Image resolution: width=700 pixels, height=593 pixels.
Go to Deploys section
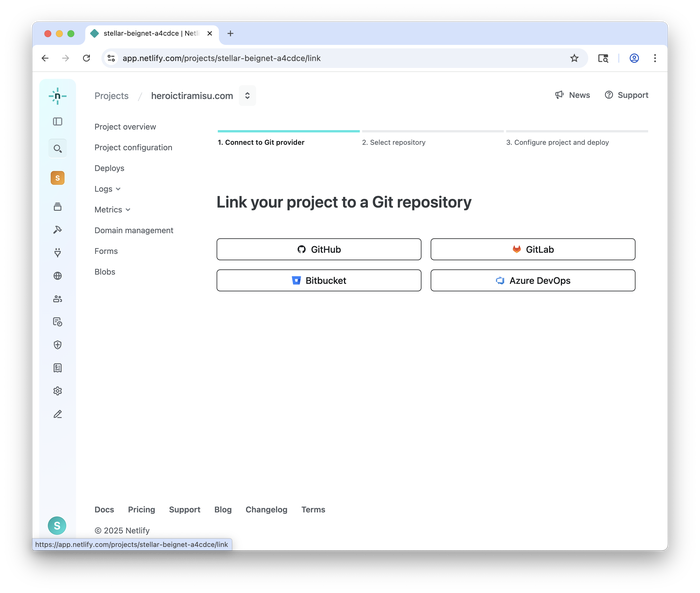click(x=109, y=168)
